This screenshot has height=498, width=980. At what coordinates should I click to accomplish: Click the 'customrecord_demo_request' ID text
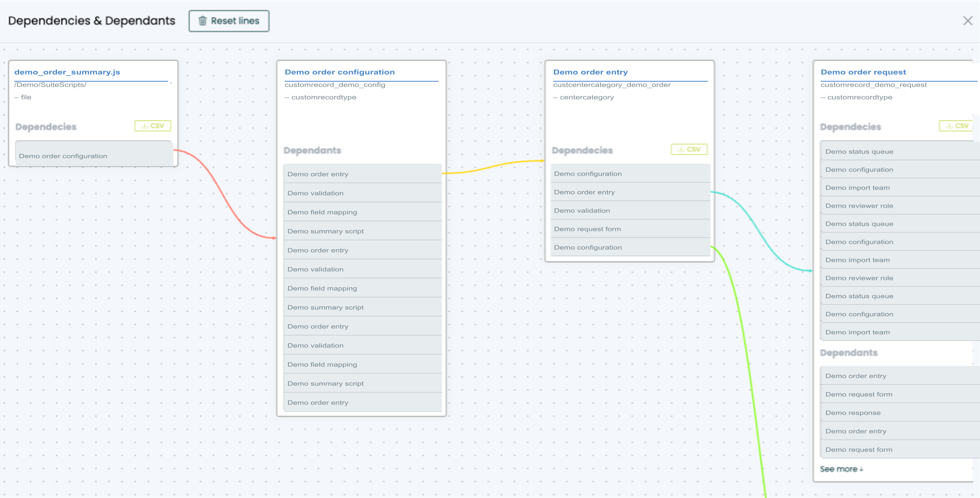[874, 85]
